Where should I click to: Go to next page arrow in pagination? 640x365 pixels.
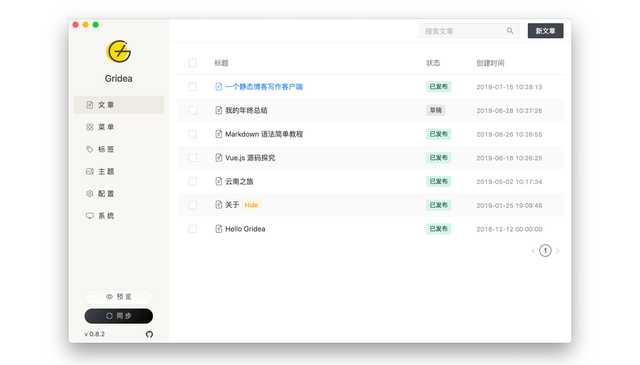coord(558,251)
